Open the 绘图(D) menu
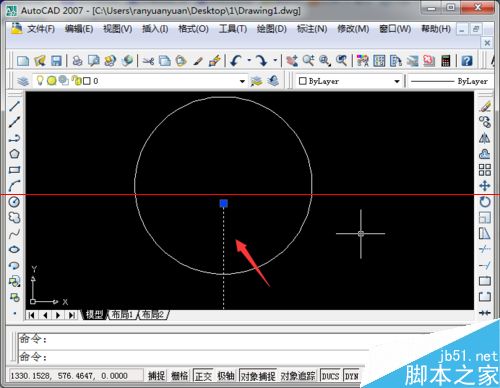The image size is (500, 388). pyautogui.click(x=272, y=29)
